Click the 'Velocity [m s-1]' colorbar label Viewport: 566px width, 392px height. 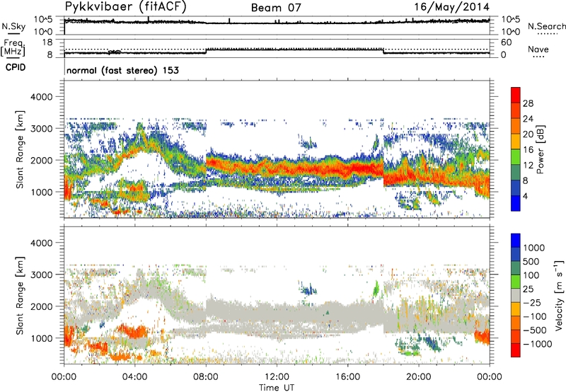[559, 295]
